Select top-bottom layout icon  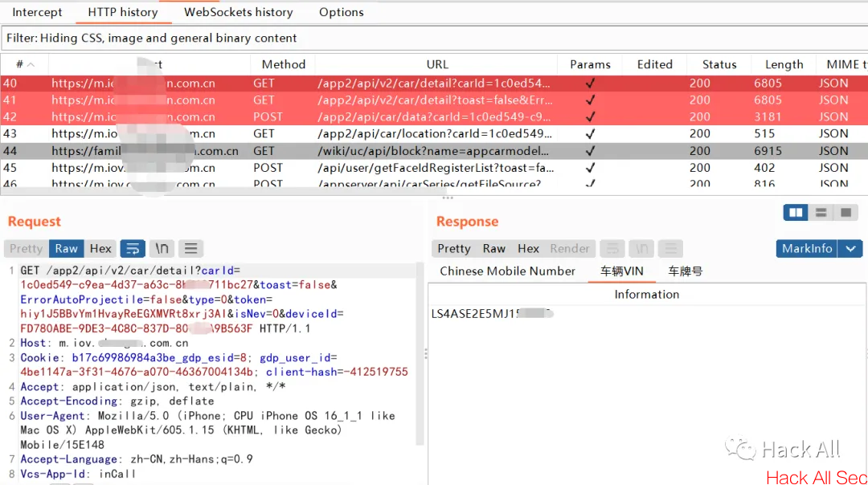coord(821,212)
